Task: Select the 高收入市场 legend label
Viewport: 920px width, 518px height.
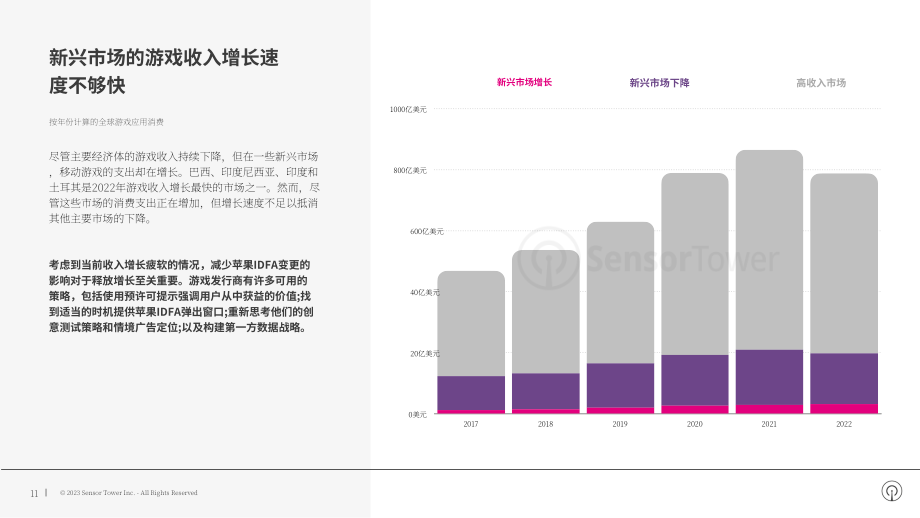Action: [821, 83]
